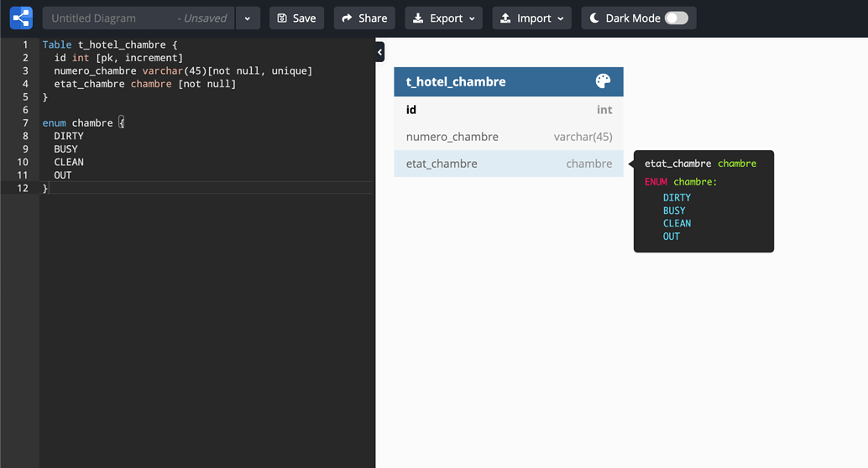The image size is (868, 468).
Task: Open the diagram name dropdown arrow
Action: pos(248,18)
